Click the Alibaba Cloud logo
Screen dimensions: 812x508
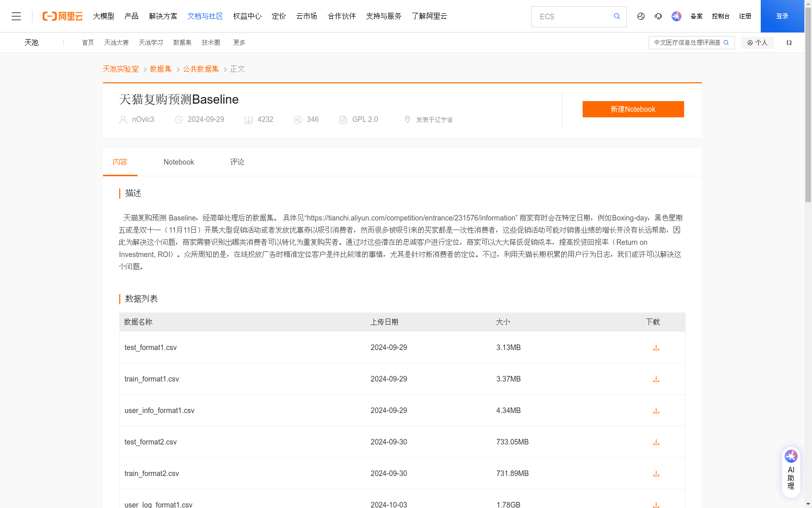coord(62,16)
